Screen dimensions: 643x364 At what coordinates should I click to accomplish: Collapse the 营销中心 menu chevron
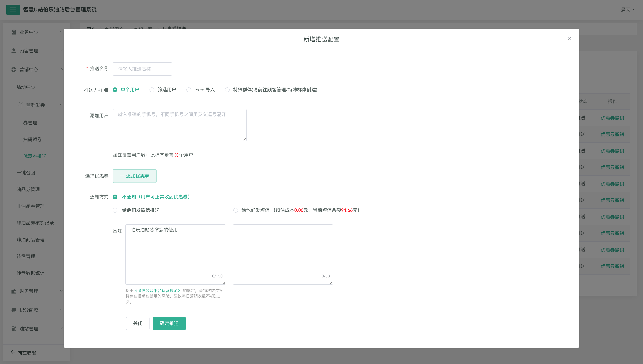pyautogui.click(x=61, y=69)
